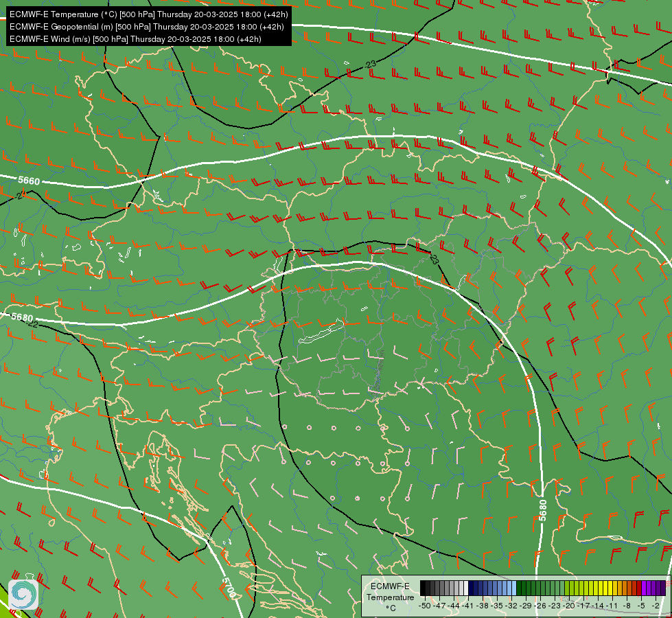Click the -8 legend tick label

[x=627, y=606]
